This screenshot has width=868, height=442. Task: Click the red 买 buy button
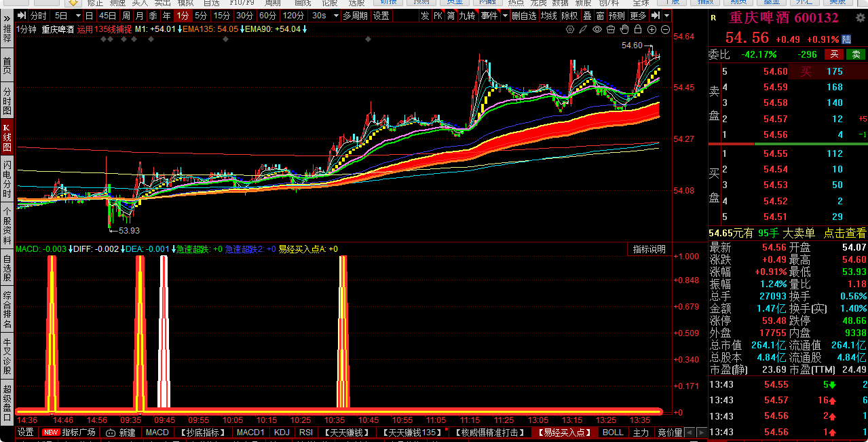[833, 54]
